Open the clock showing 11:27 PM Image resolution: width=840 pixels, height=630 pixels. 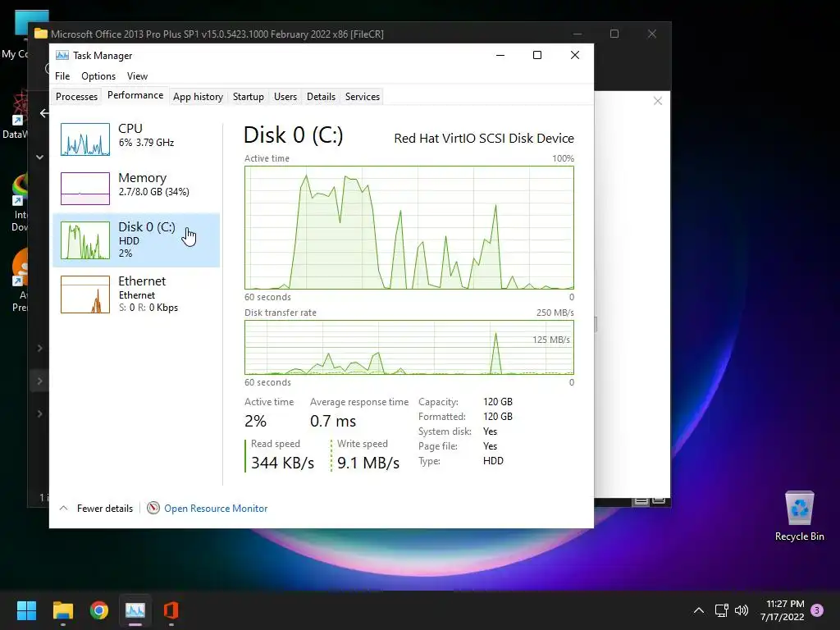point(782,610)
